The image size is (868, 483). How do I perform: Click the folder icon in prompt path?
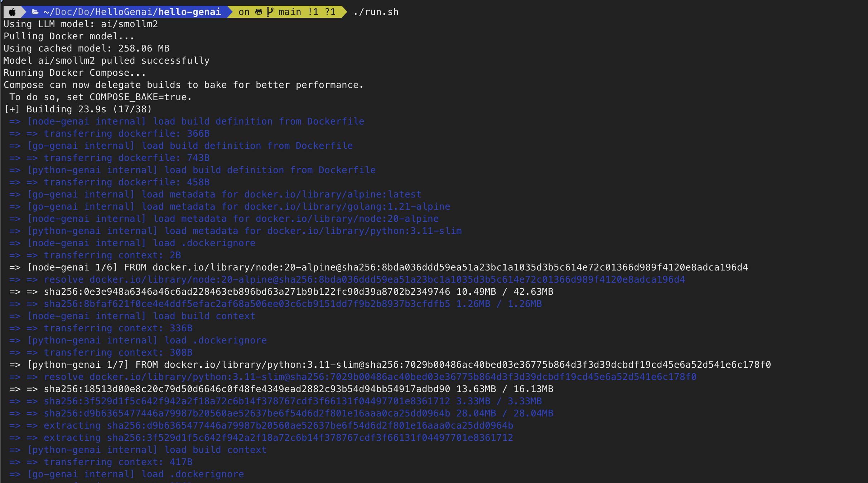coord(35,12)
